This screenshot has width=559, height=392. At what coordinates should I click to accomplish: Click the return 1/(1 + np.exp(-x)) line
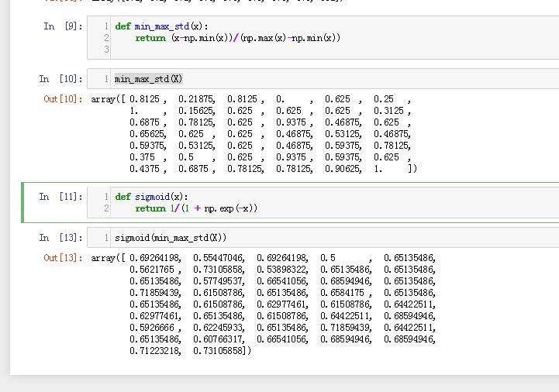tap(196, 208)
